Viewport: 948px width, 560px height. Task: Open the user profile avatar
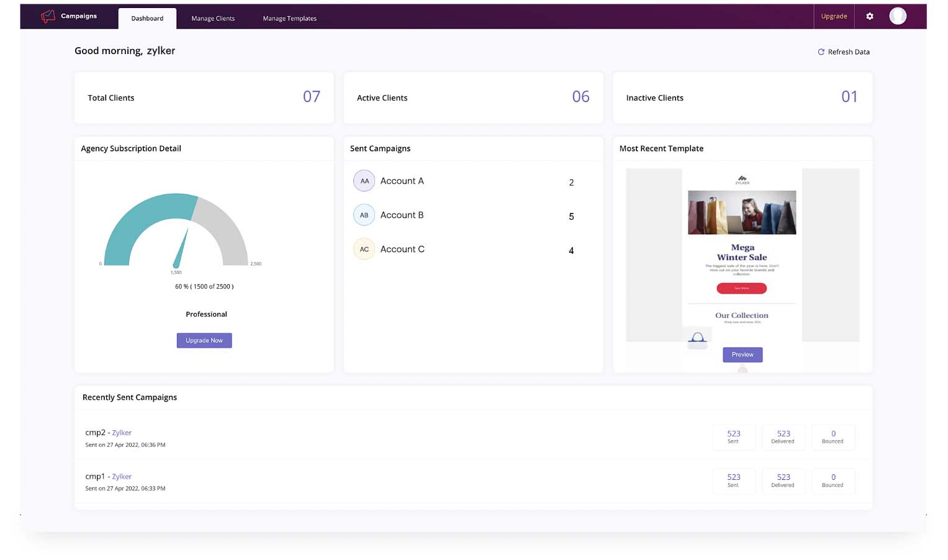[x=897, y=17]
